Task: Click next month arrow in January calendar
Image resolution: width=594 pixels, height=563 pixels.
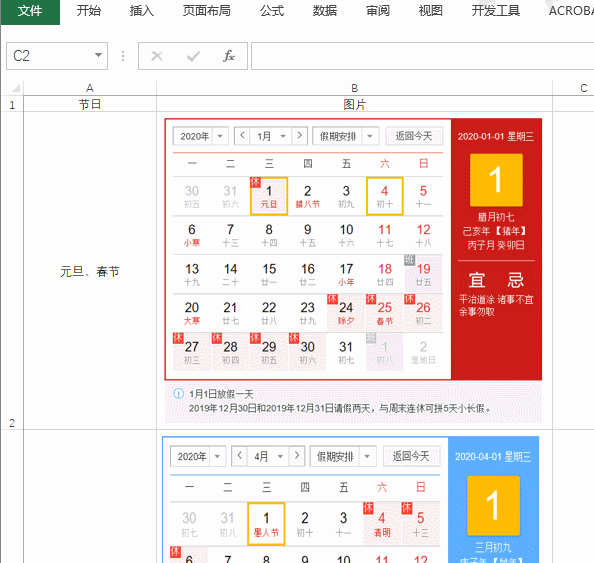Action: 299,136
